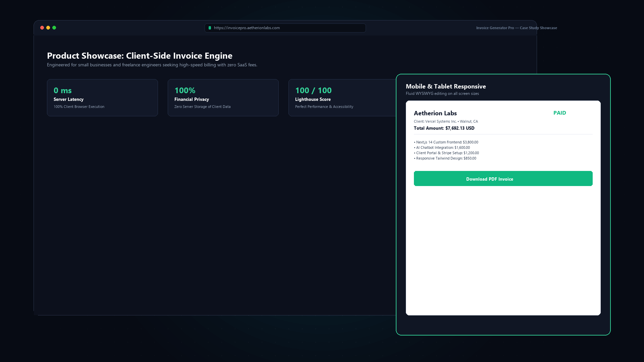Click the Engineered for small businesses tagline
The image size is (644, 362).
152,65
